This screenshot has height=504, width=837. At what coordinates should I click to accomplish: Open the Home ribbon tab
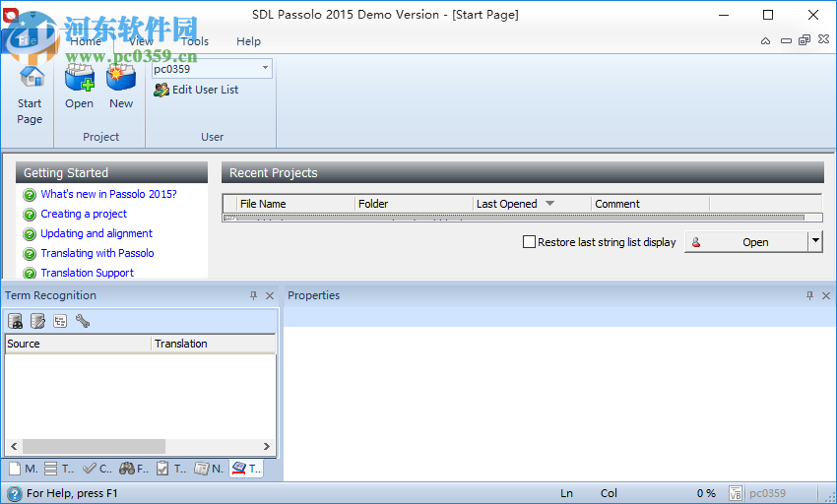point(86,41)
